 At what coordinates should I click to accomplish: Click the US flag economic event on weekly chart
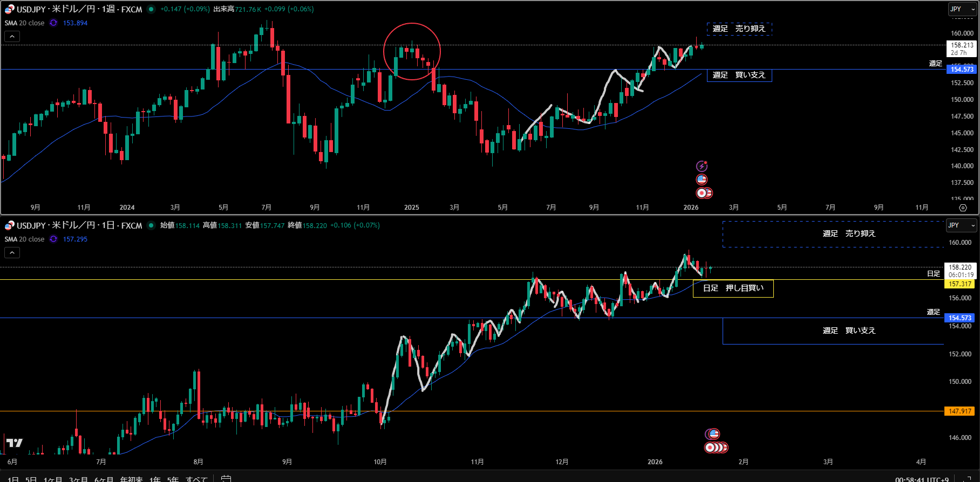point(702,180)
